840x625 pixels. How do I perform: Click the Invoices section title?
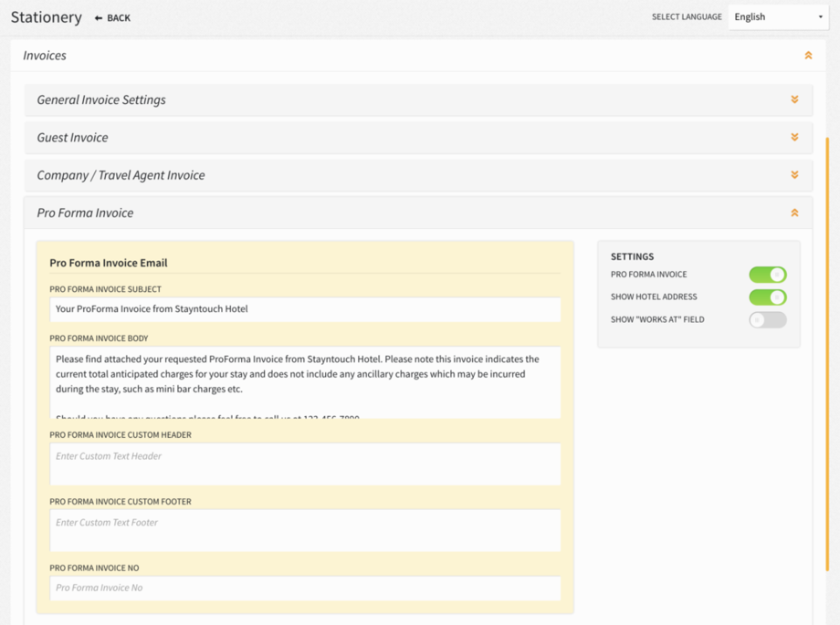(45, 55)
